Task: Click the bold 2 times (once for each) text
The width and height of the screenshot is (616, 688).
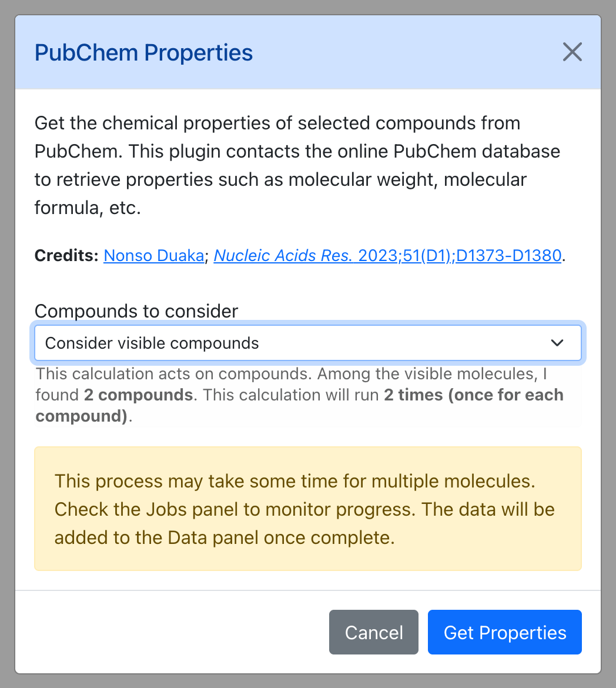Action: coord(473,395)
